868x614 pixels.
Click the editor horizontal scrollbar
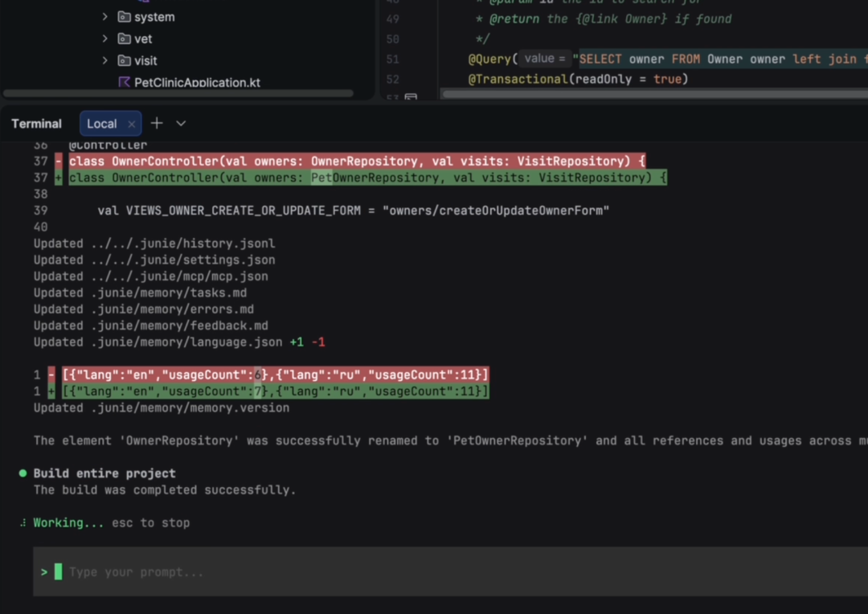655,94
